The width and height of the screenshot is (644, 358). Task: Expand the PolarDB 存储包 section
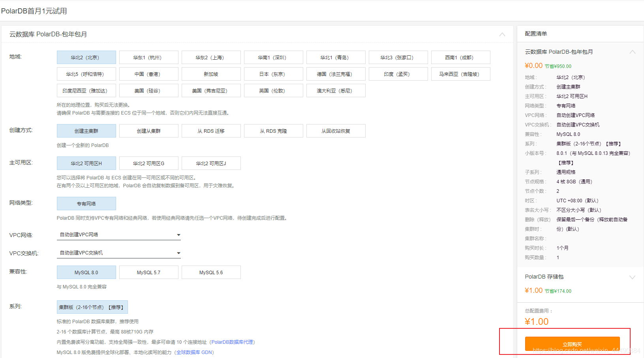[632, 277]
